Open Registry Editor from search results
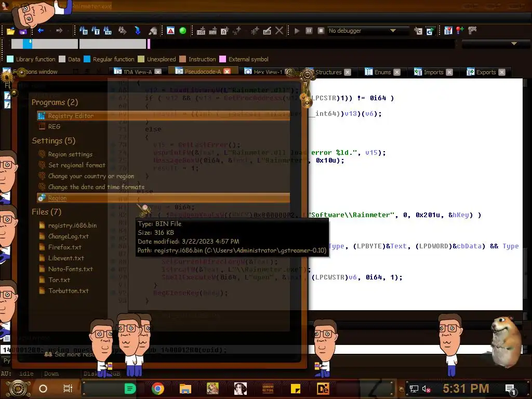 [163, 116]
